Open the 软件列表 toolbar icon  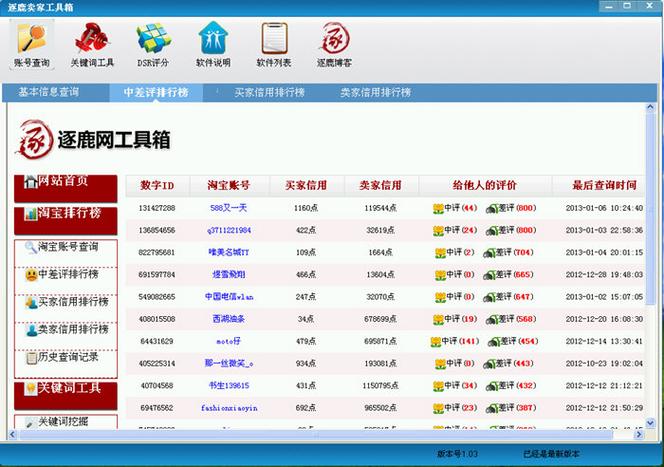coord(274,45)
